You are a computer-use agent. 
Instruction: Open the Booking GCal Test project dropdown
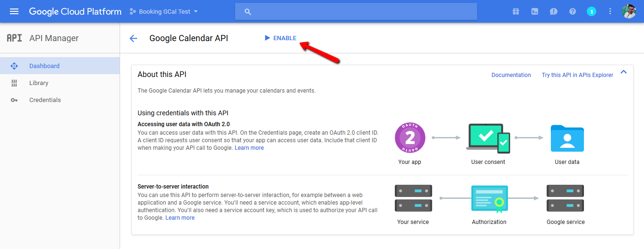pos(164,11)
